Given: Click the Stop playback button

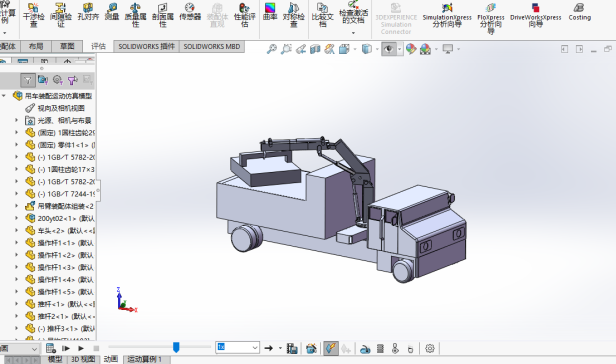Looking at the screenshot, I should 96,348.
